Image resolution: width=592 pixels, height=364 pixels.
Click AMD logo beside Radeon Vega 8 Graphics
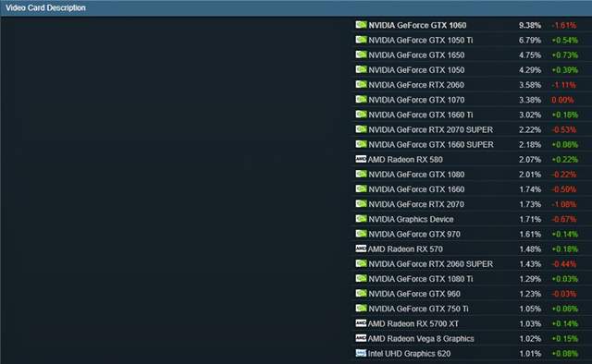click(361, 338)
